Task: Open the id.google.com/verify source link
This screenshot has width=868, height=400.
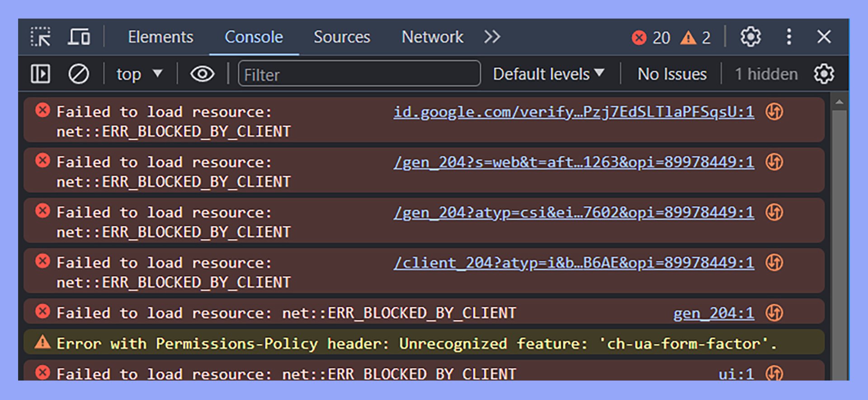Action: 573,112
